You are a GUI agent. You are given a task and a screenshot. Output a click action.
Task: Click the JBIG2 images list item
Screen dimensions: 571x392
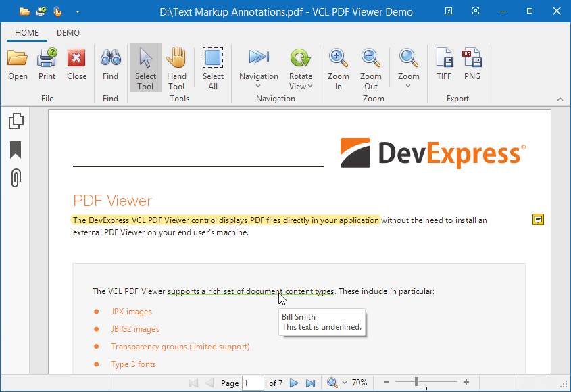click(x=135, y=329)
